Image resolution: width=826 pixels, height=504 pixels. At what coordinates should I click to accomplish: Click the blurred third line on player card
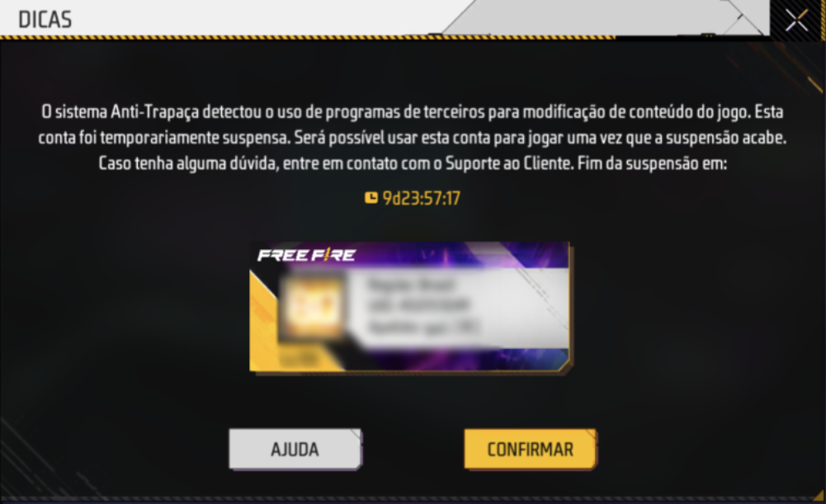click(423, 327)
